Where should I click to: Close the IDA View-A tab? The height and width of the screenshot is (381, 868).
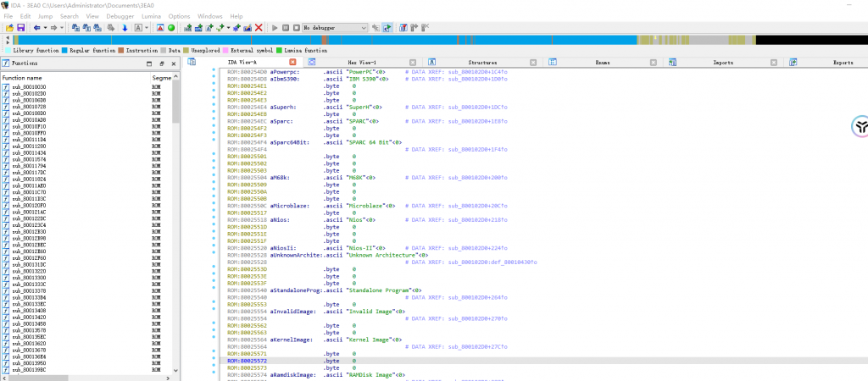(292, 63)
